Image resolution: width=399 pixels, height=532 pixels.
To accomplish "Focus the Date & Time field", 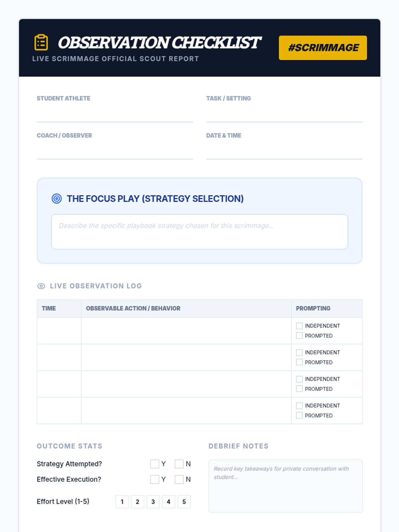I will coord(284,152).
